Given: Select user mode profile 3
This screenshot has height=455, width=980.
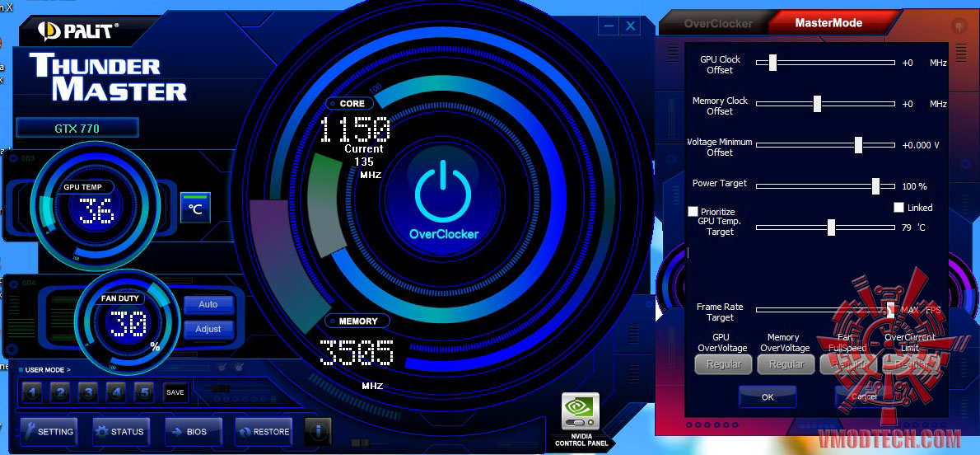Looking at the screenshot, I should click(89, 392).
